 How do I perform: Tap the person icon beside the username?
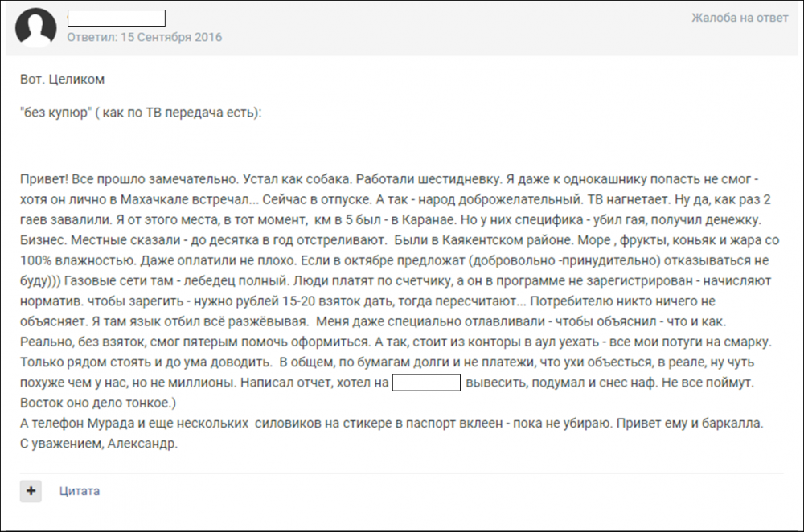pyautogui.click(x=35, y=27)
